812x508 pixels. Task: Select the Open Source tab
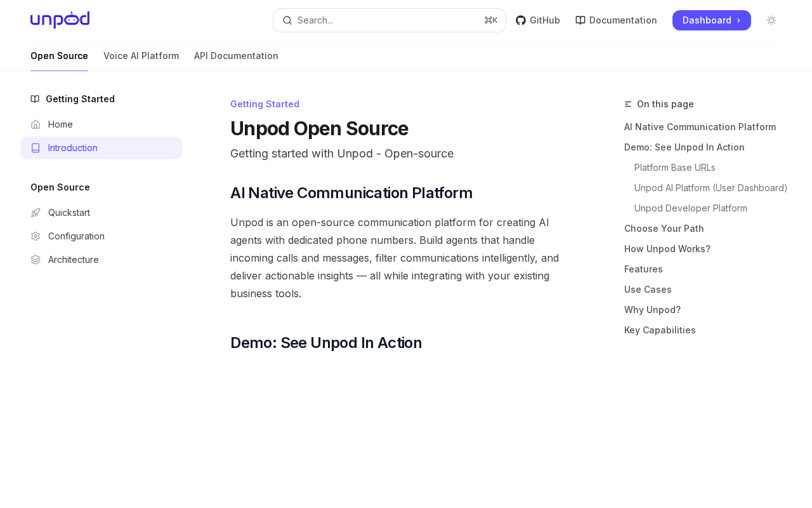pos(59,56)
